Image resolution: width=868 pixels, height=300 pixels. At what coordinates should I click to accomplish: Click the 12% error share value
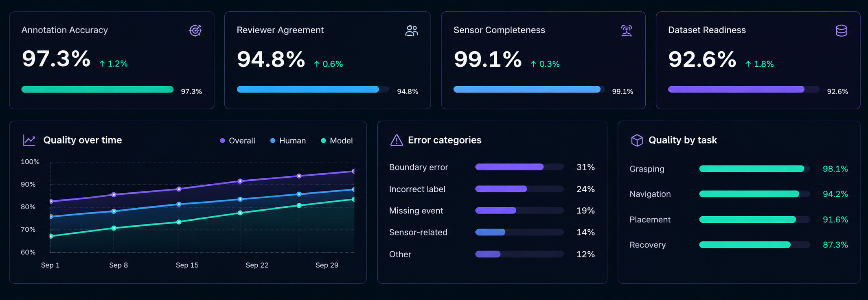(x=585, y=254)
